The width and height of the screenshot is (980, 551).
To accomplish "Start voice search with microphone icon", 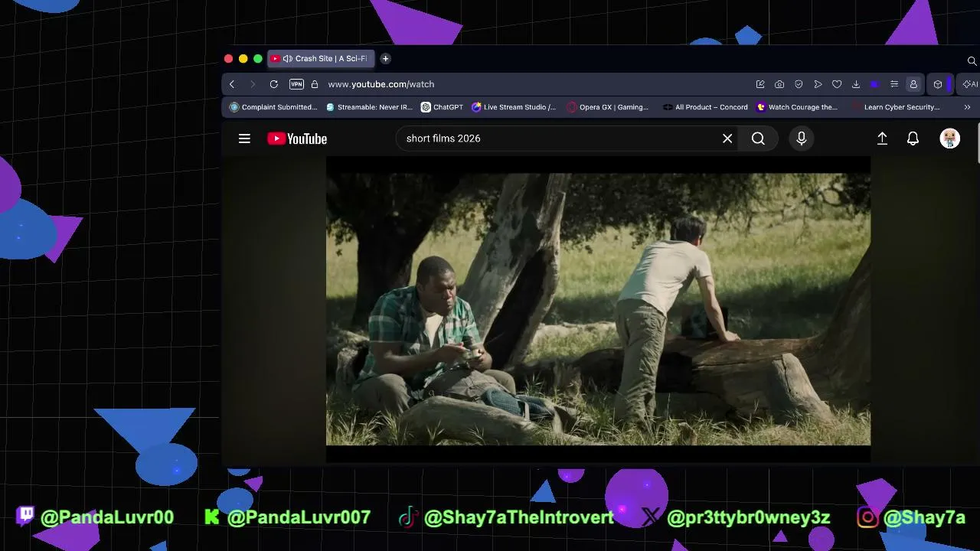I will [x=802, y=139].
